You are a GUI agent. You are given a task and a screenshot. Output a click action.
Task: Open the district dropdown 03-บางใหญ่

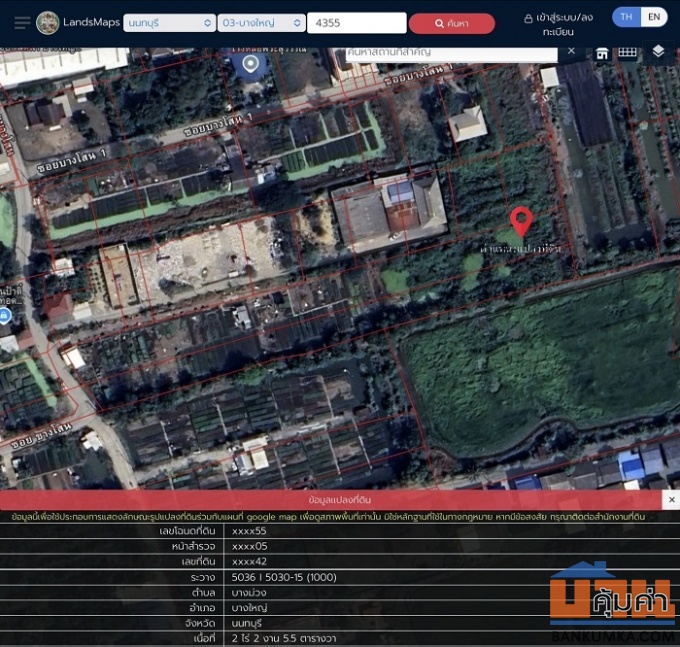262,23
